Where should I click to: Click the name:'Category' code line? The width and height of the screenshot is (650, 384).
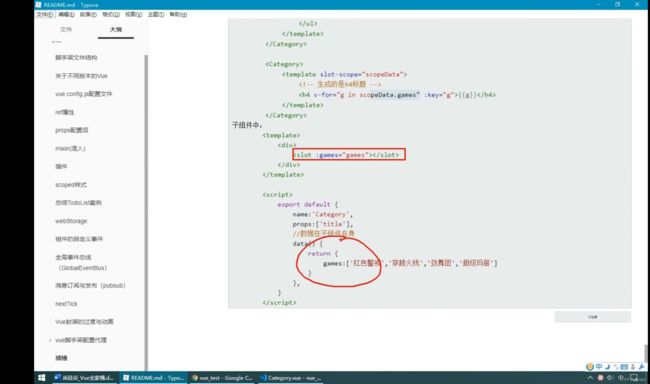323,214
